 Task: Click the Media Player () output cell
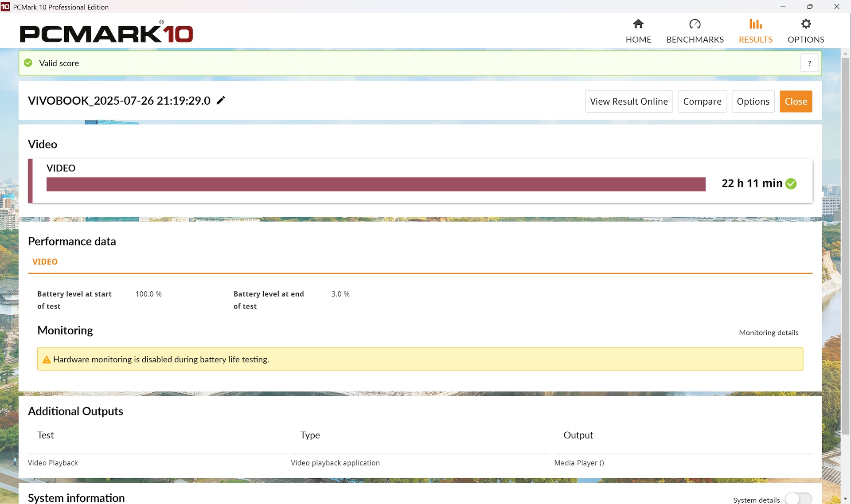click(x=579, y=463)
